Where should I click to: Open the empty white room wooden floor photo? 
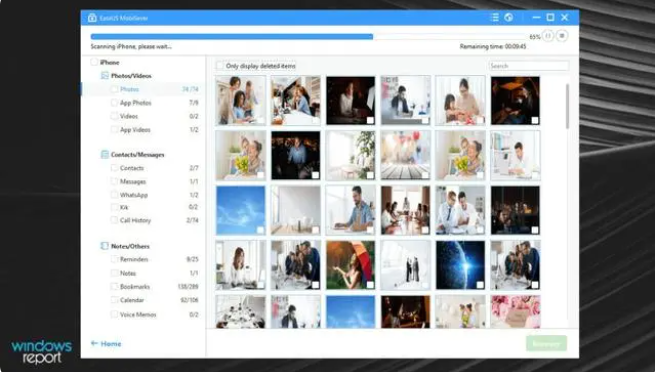point(295,210)
